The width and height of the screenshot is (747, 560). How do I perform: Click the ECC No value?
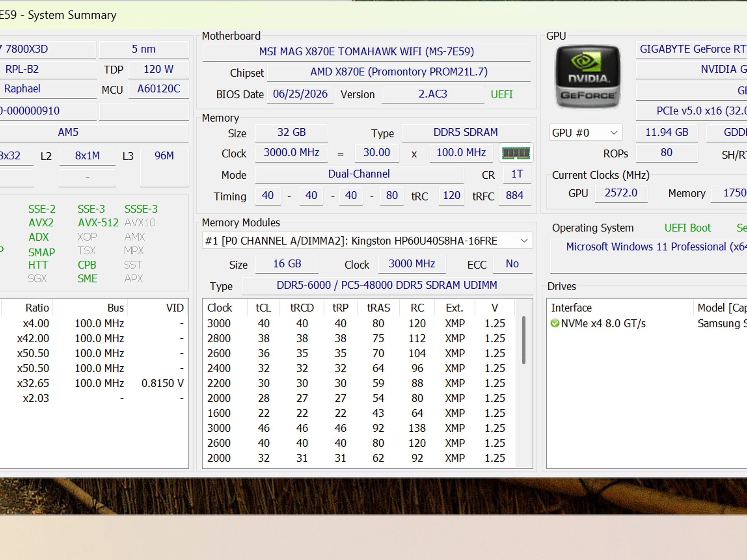coord(512,264)
